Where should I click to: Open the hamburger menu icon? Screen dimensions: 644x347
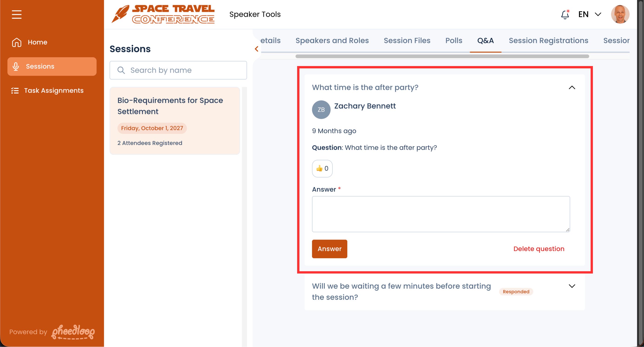pos(16,14)
